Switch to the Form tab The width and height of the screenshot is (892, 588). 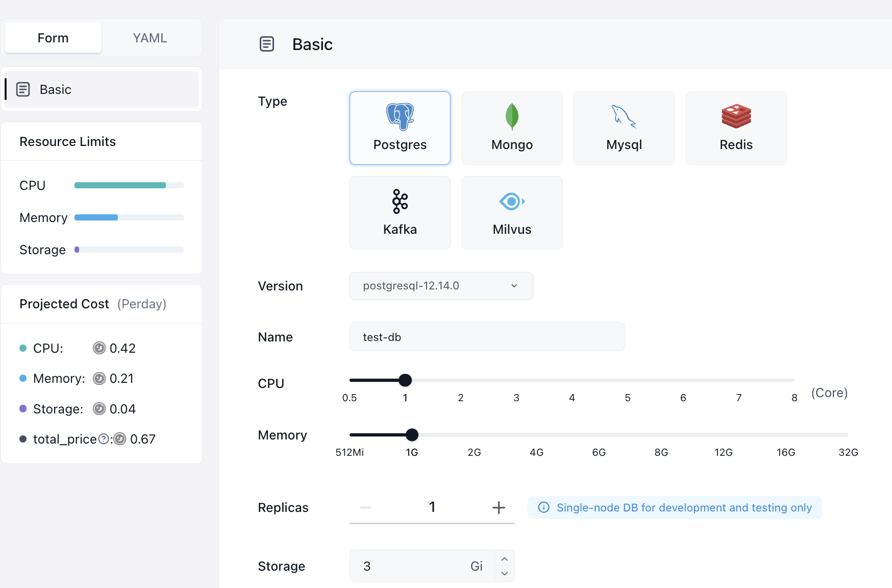pyautogui.click(x=53, y=38)
